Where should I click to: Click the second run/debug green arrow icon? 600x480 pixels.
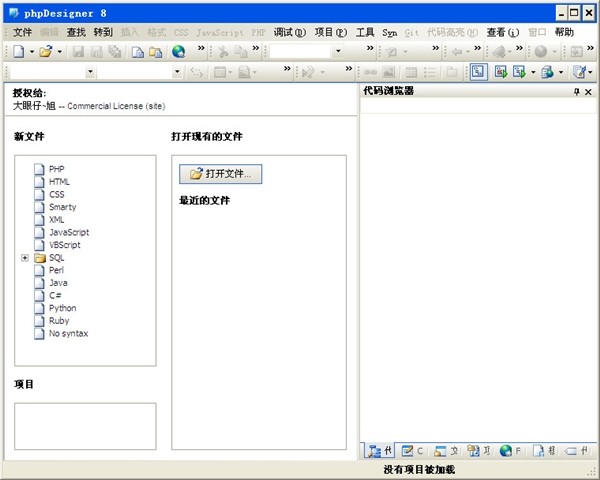[519, 72]
